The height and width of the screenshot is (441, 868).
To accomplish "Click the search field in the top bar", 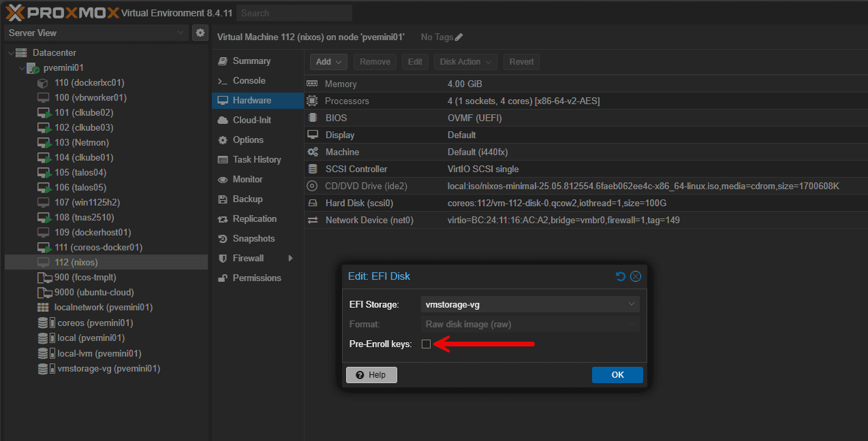I will (294, 12).
